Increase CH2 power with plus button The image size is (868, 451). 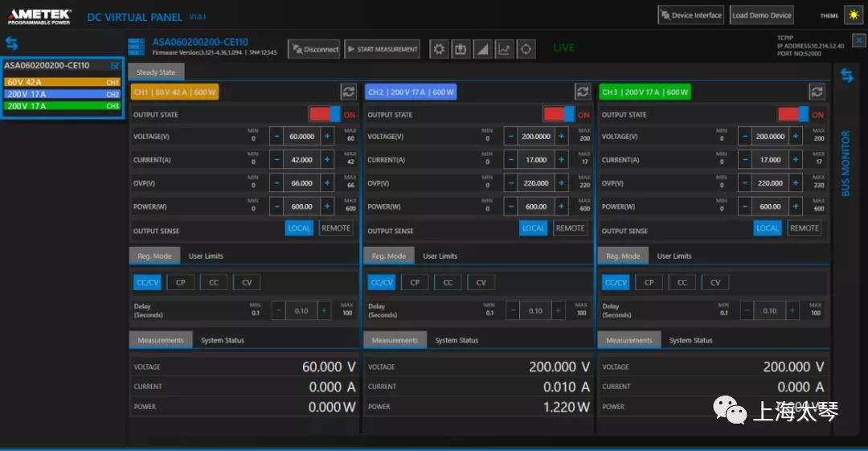561,207
